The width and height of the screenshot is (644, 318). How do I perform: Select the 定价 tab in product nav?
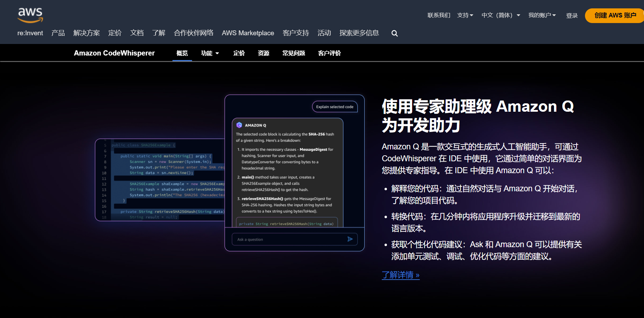[239, 53]
